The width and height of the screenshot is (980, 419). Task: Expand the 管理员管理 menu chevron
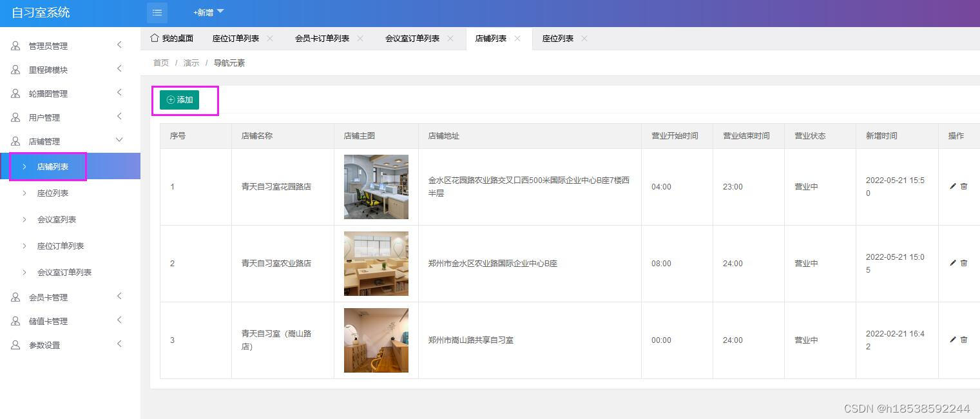click(119, 44)
